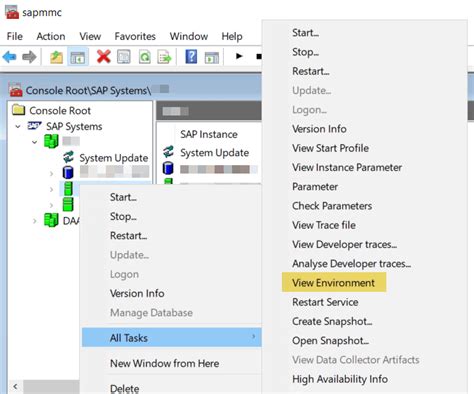Click the SAP Systems logo icon
The height and width of the screenshot is (394, 474).
(34, 126)
